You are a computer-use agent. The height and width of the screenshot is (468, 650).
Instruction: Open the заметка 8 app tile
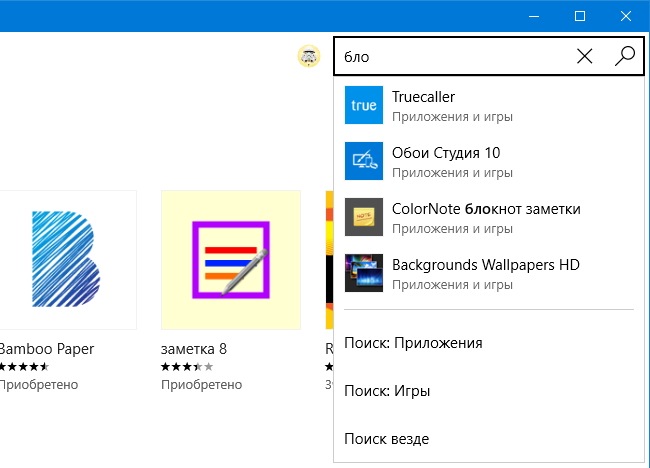click(x=231, y=260)
